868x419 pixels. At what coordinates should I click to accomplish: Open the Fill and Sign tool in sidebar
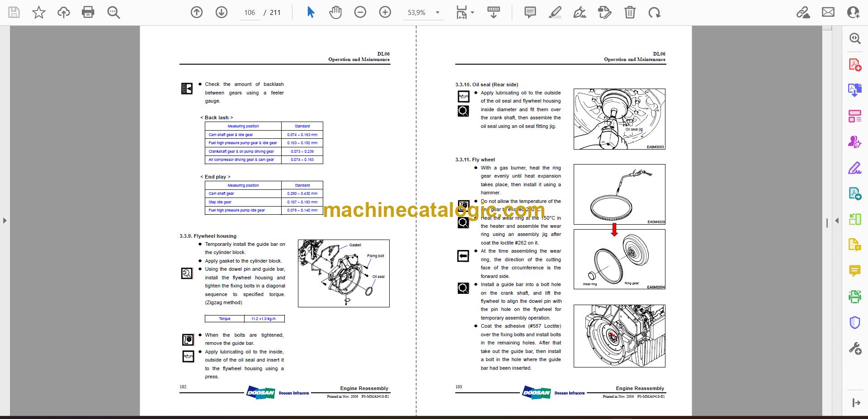pyautogui.click(x=855, y=168)
